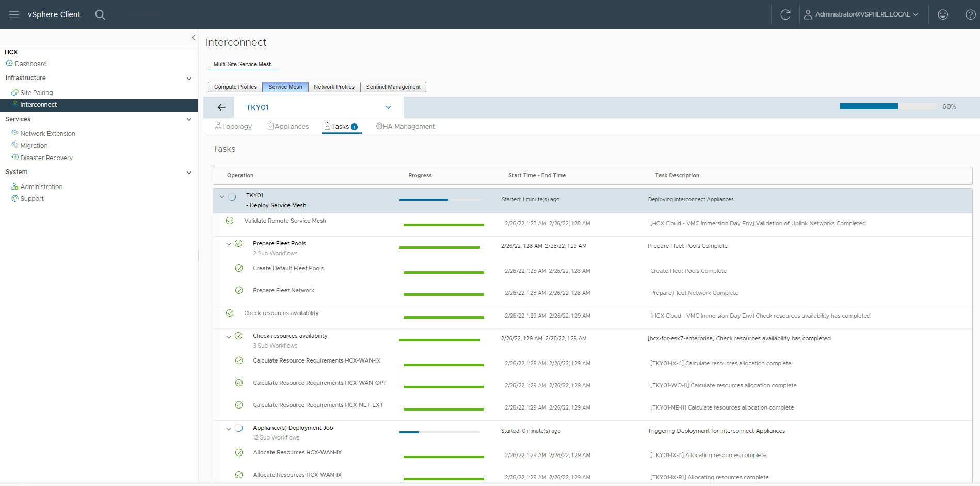This screenshot has height=486, width=980.
Task: Go to Site Pairing
Action: click(37, 93)
